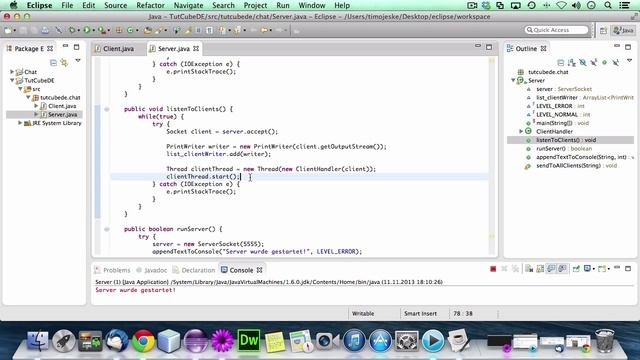Switch to the Java perspective button
Image resolution: width=640 pixels, height=360 pixels.
click(x=624, y=30)
